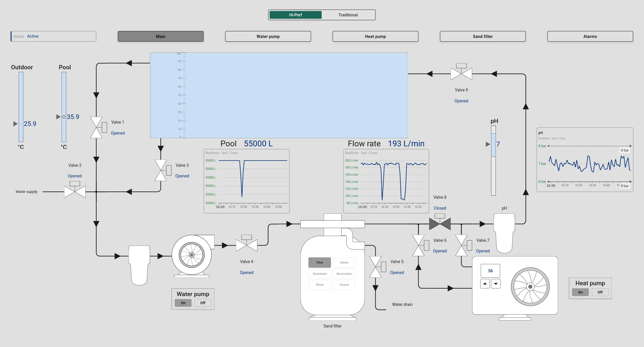Click the water pump impeller graphic
Image resolution: width=644 pixels, height=347 pixels.
(192, 255)
